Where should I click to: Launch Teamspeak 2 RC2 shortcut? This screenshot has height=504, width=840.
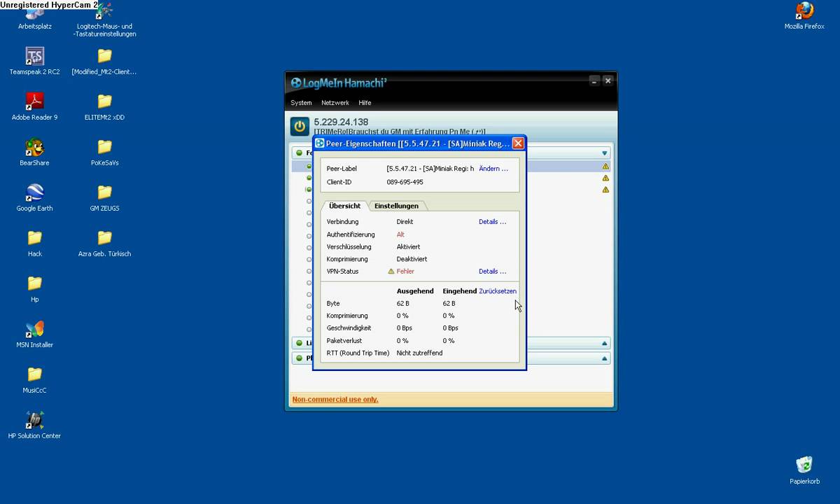click(x=35, y=61)
